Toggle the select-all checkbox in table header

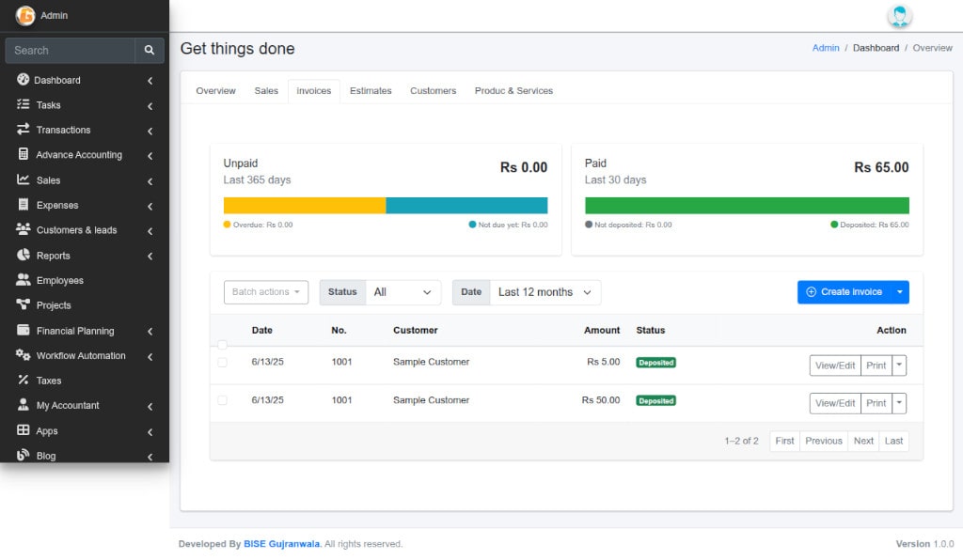click(222, 345)
